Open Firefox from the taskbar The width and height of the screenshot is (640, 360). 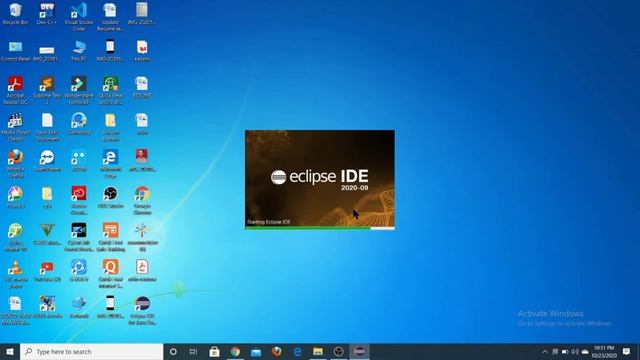tap(277, 351)
